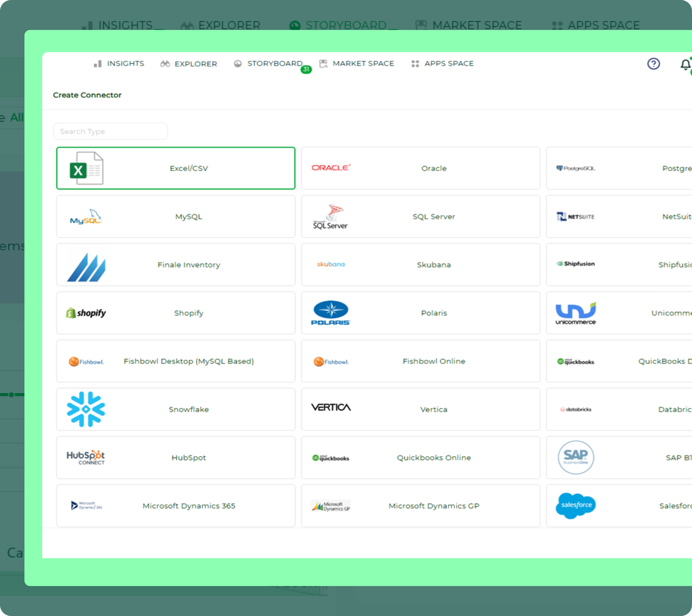Click the Finale Inventory blue stripes logo

tap(86, 267)
